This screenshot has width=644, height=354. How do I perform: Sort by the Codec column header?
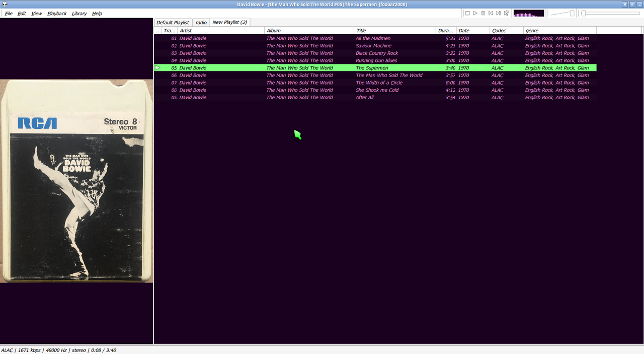[507, 31]
